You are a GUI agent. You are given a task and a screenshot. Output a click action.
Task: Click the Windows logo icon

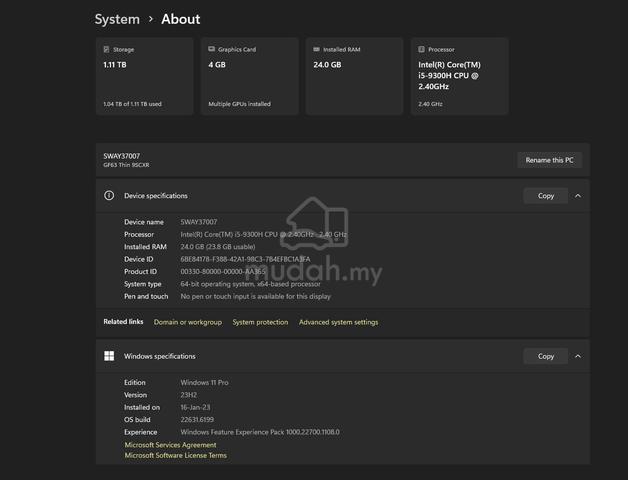click(x=109, y=356)
